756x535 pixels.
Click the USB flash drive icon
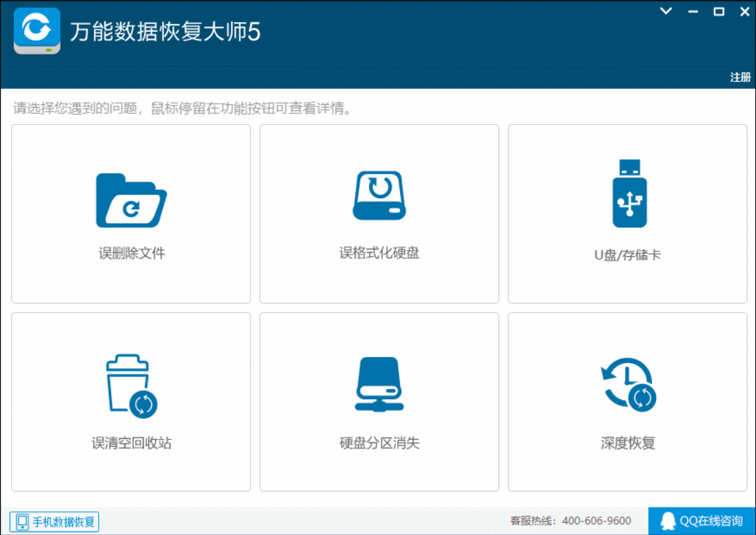point(629,193)
